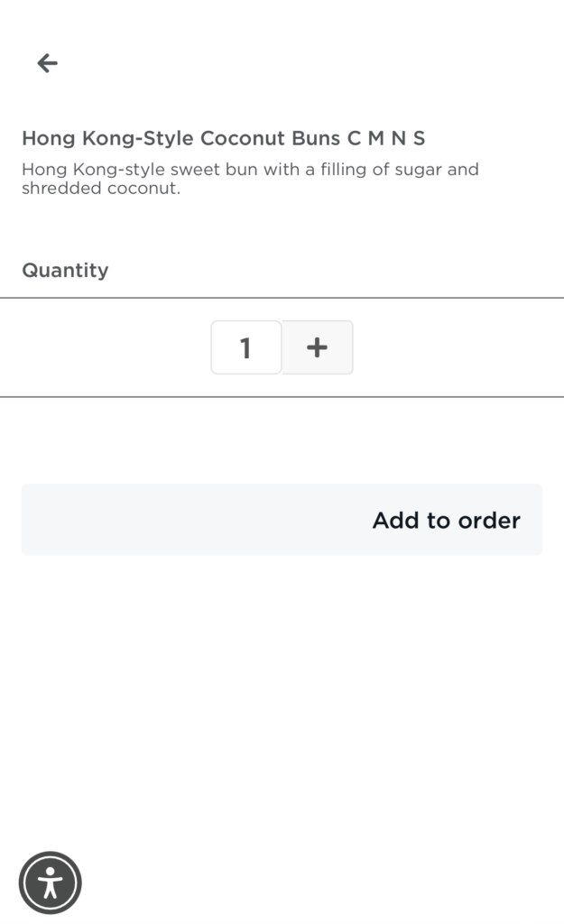Screen dimensions: 564x924
Task: Hit the + stepper button
Action: [x=317, y=347]
